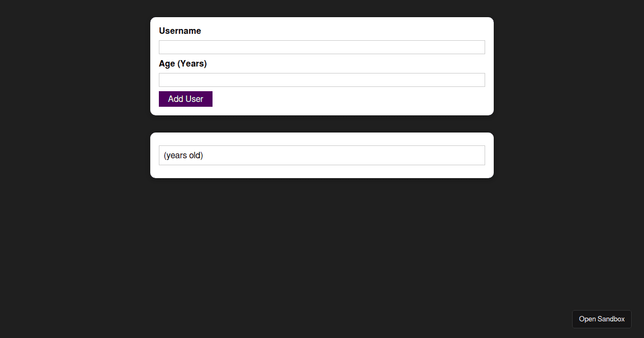This screenshot has height=338, width=644.
Task: Click the purple Add User control
Action: tap(185, 99)
